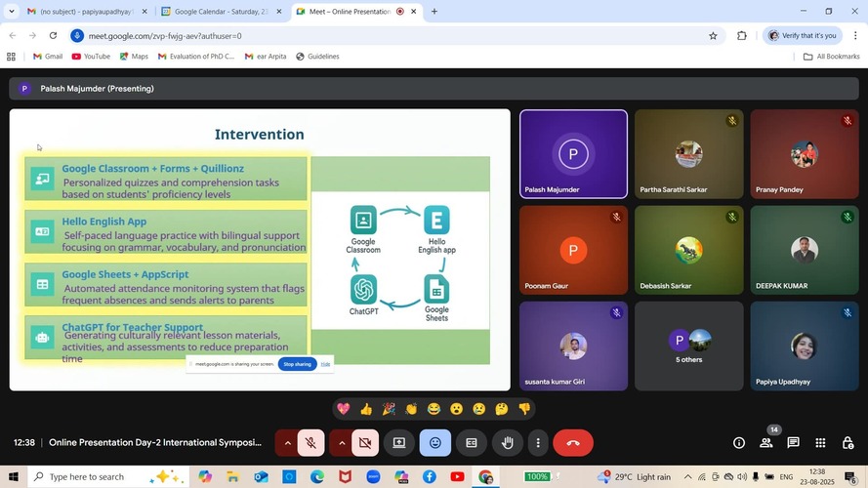Click the Stop sharing button
The width and height of the screenshot is (868, 488).
click(x=297, y=364)
